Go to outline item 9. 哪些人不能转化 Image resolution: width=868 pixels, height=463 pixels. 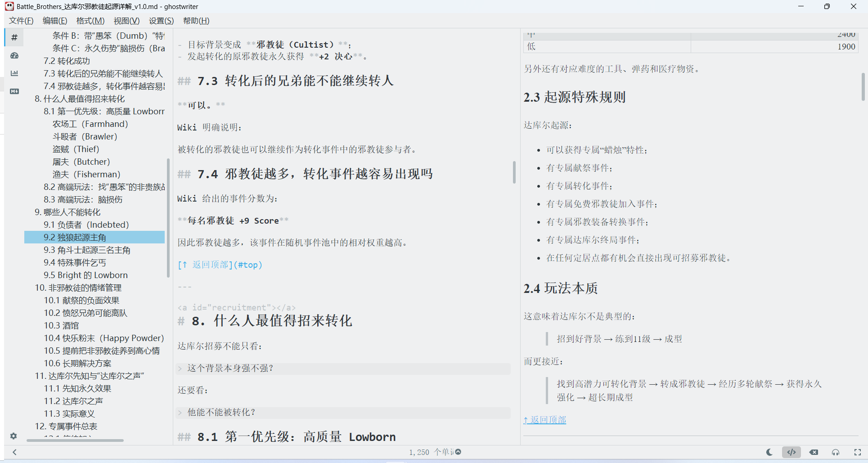pos(67,212)
